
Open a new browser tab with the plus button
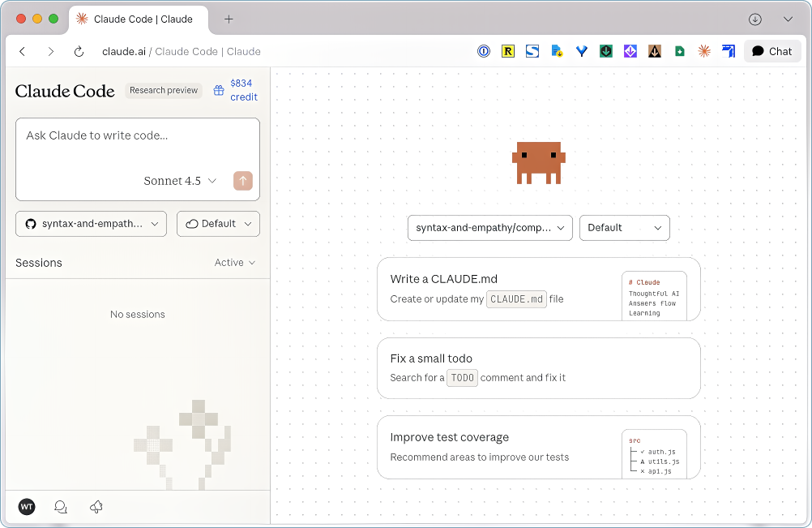click(229, 18)
